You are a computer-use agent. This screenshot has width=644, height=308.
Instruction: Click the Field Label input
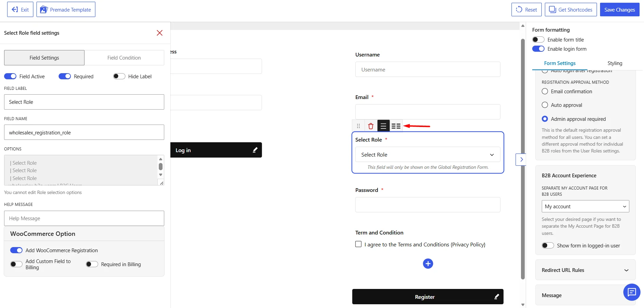[84, 102]
